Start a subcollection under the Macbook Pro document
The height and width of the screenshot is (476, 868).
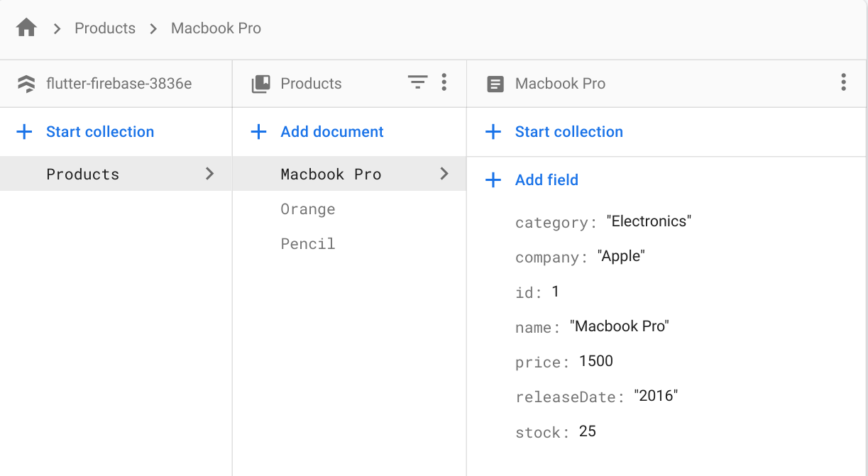(554, 132)
